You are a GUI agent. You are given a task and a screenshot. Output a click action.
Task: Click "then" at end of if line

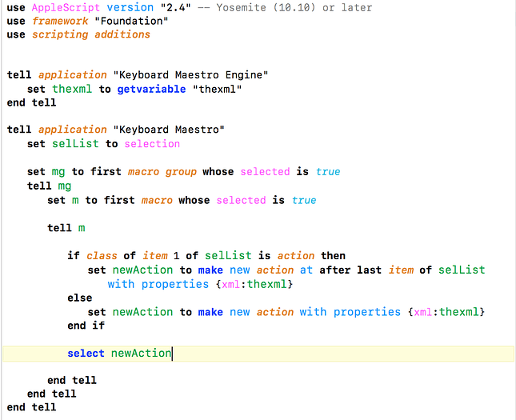pos(333,256)
